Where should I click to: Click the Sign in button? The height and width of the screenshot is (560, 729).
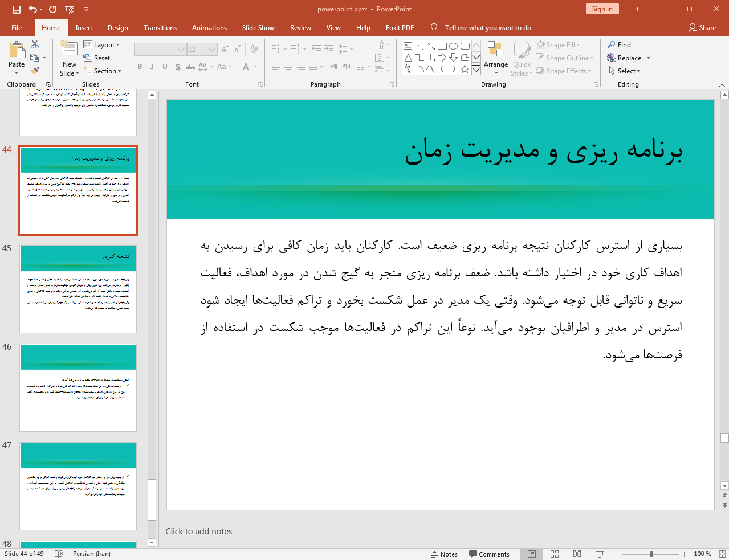pyautogui.click(x=602, y=9)
